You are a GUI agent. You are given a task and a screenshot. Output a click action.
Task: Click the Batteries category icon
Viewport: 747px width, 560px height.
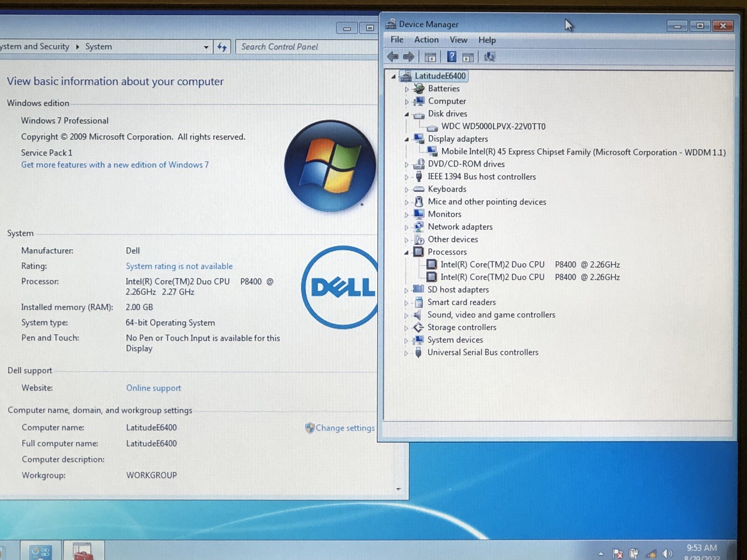419,88
